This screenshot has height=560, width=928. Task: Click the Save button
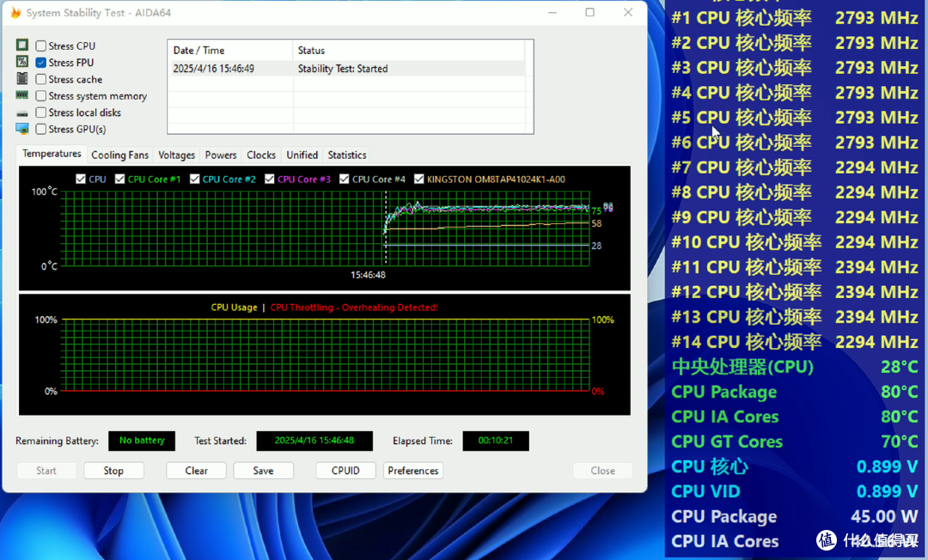coord(264,471)
